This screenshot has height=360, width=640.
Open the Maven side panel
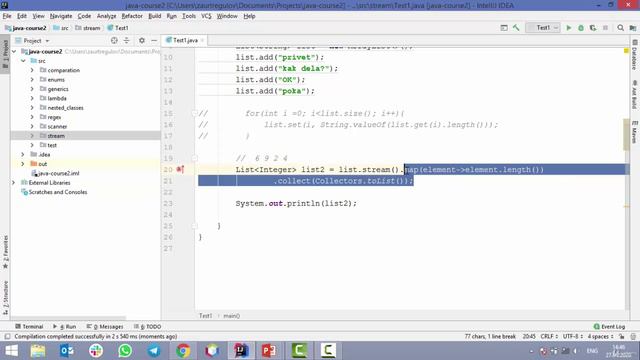pyautogui.click(x=635, y=132)
